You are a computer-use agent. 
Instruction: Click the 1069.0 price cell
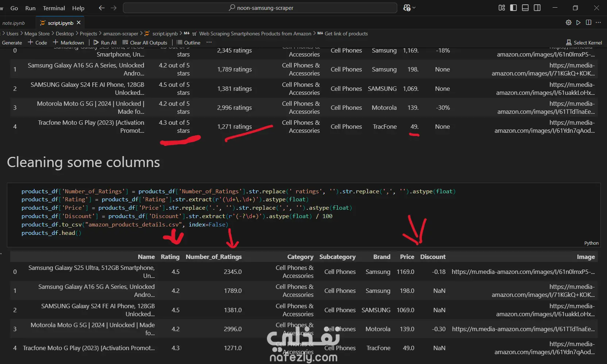406,310
